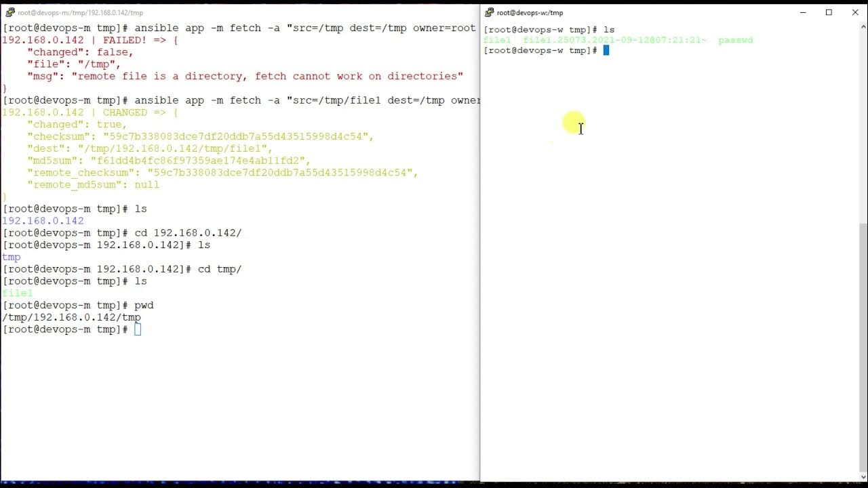
Task: Click the md5sum value line
Action: 168,161
